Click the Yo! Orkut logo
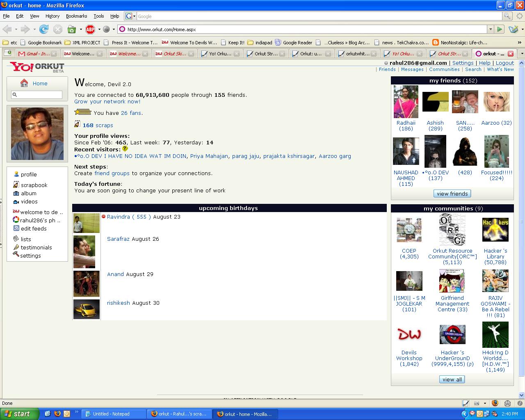Image resolution: width=525 pixels, height=420 pixels. pyautogui.click(x=37, y=67)
